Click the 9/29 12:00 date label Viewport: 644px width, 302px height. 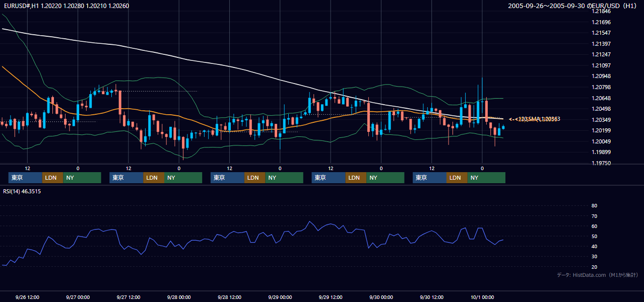coord(331,297)
